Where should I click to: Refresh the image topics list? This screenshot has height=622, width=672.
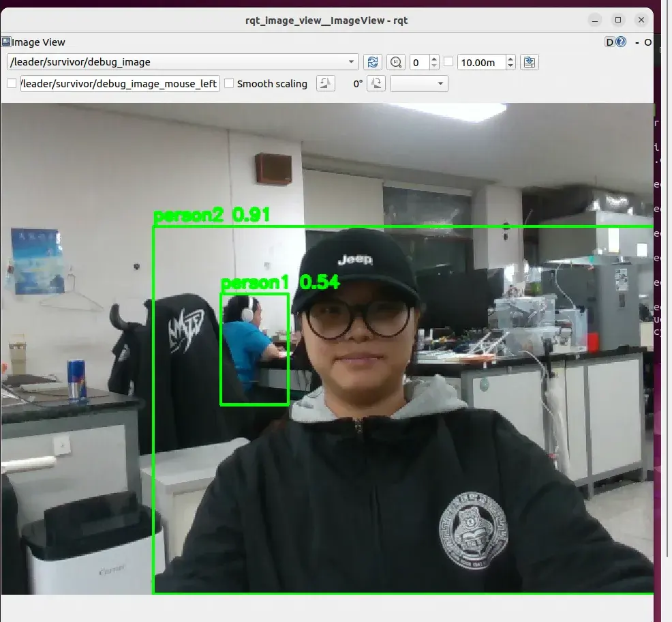click(x=372, y=62)
